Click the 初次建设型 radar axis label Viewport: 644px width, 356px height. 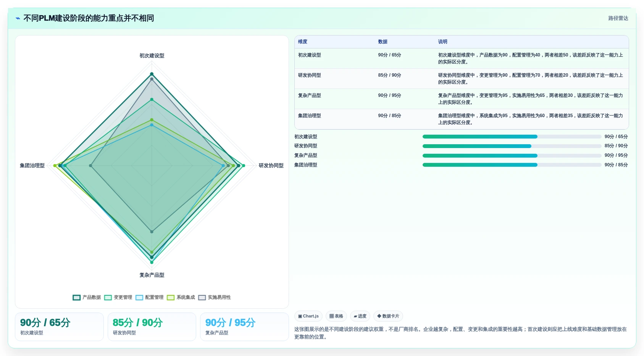(x=152, y=56)
